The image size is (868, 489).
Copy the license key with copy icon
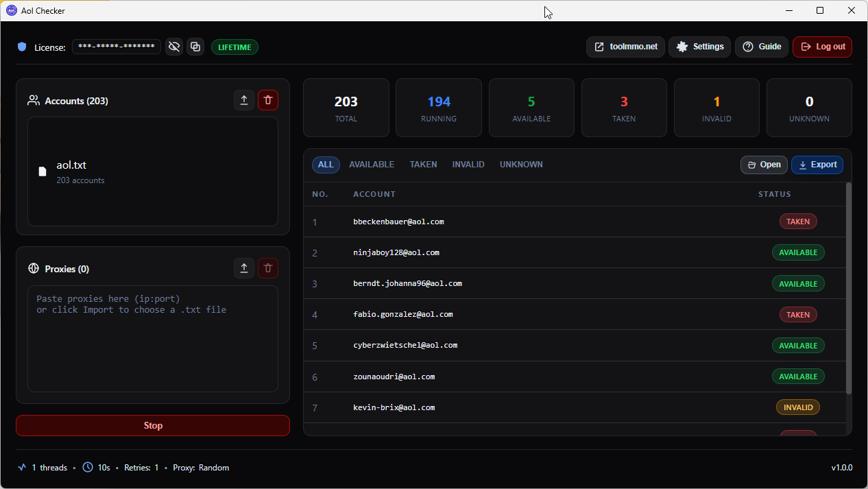[x=195, y=47]
